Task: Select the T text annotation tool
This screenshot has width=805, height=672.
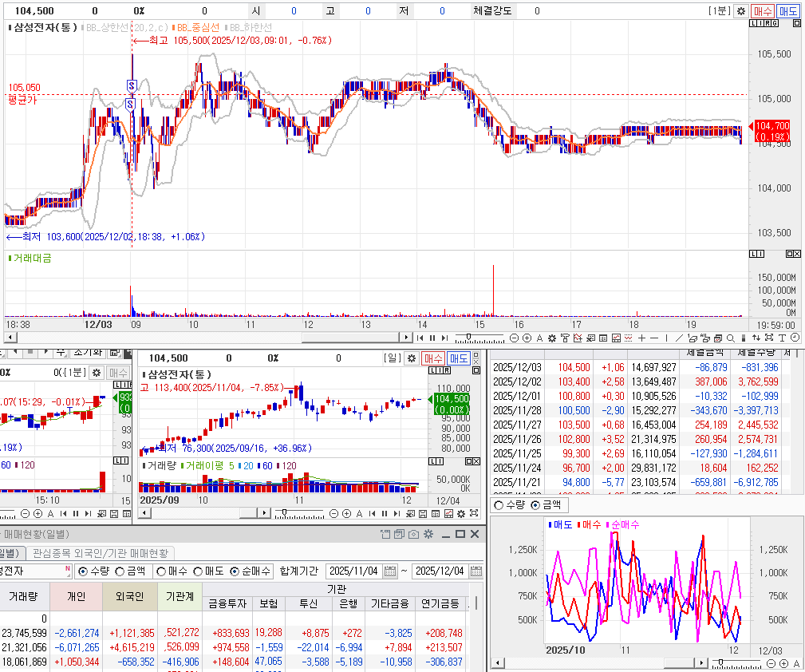Action: click(781, 338)
